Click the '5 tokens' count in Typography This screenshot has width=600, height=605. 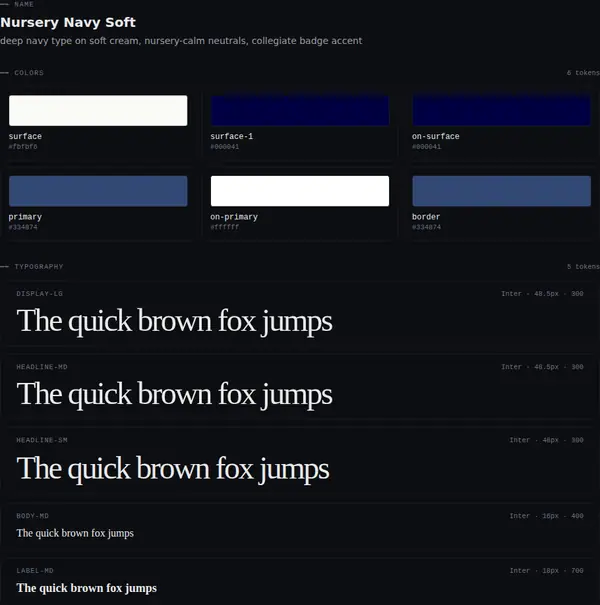point(583,267)
